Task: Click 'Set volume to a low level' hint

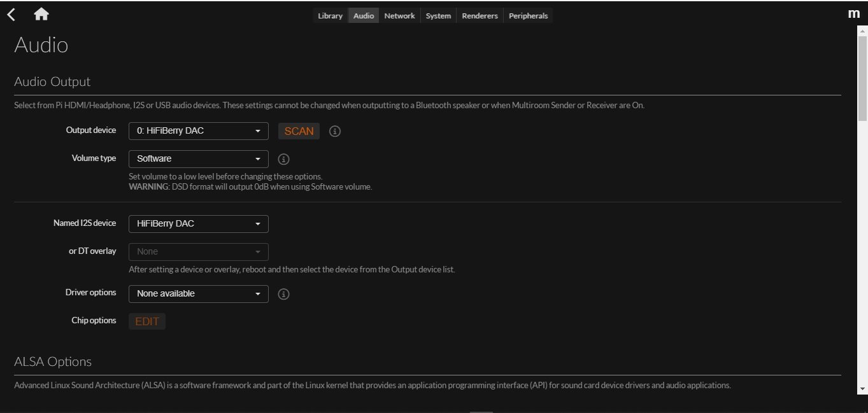Action: tap(225, 176)
